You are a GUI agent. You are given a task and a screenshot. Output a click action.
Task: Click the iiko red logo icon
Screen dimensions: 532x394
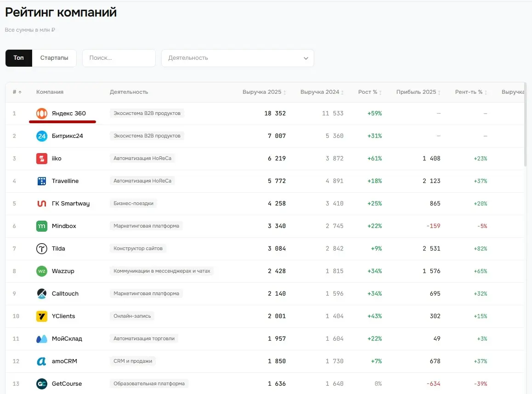pos(42,158)
